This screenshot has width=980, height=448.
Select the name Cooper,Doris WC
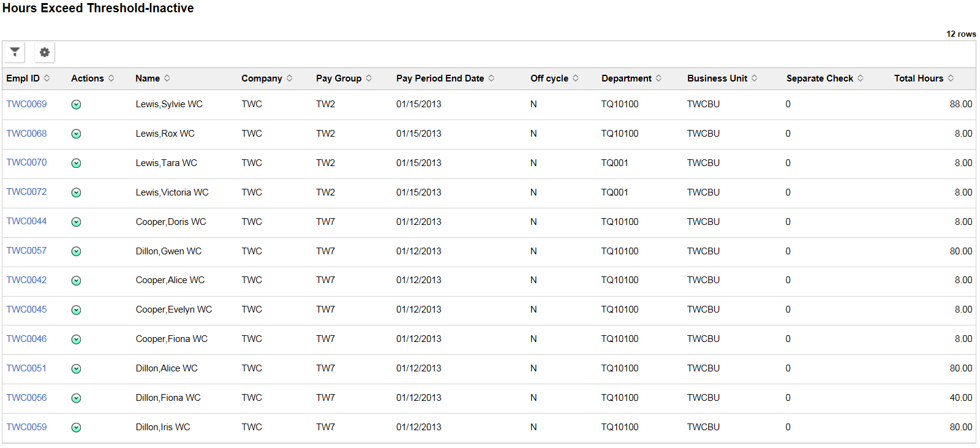(x=171, y=222)
